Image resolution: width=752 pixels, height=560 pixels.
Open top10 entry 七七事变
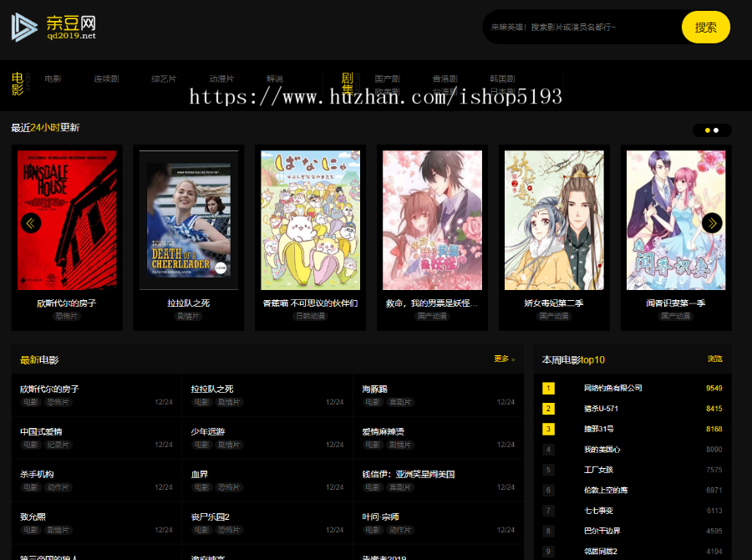[598, 511]
